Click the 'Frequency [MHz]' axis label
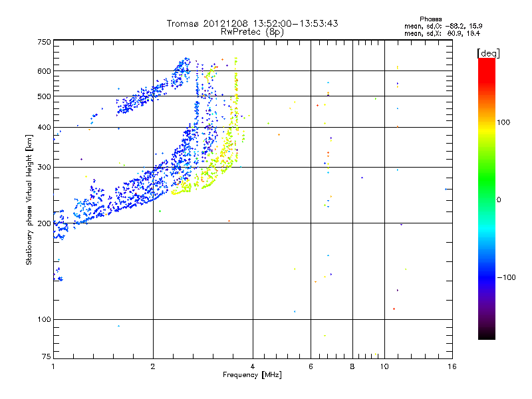This screenshot has width=532, height=399. click(252, 375)
